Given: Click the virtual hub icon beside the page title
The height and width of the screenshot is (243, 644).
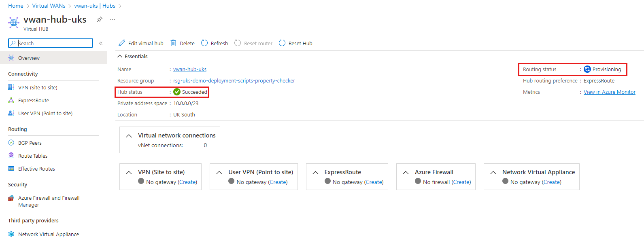Looking at the screenshot, I should pos(14,22).
